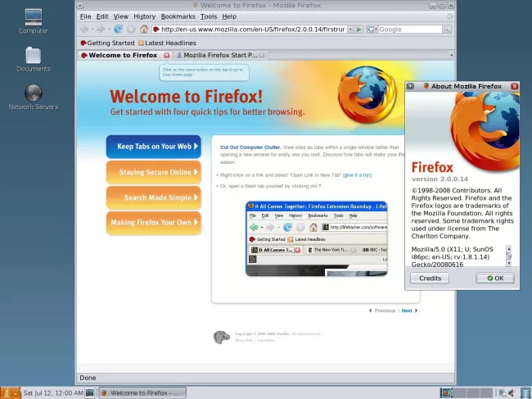Click Keep Tabs on Your Web button
The width and height of the screenshot is (532, 399).
(154, 147)
